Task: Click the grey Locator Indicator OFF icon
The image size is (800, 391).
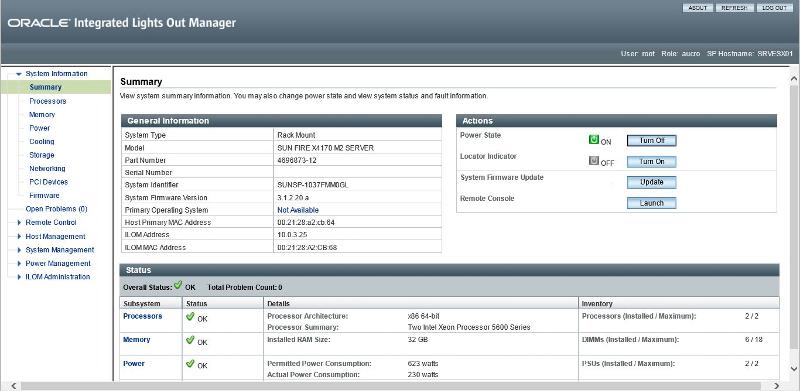Action: point(593,161)
